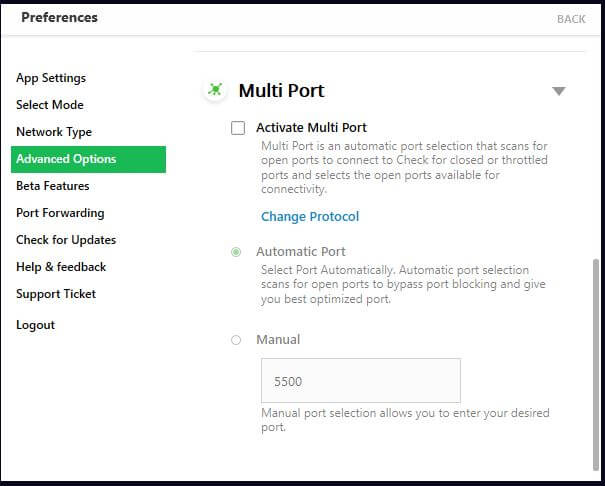The height and width of the screenshot is (486, 605).
Task: Click the Activate Multi Port label text
Action: [311, 128]
